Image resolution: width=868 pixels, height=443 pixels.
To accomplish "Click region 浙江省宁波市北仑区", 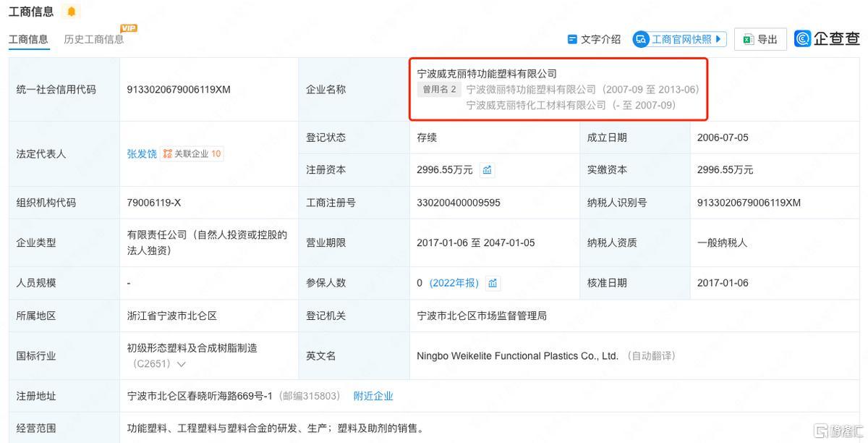I will (172, 316).
